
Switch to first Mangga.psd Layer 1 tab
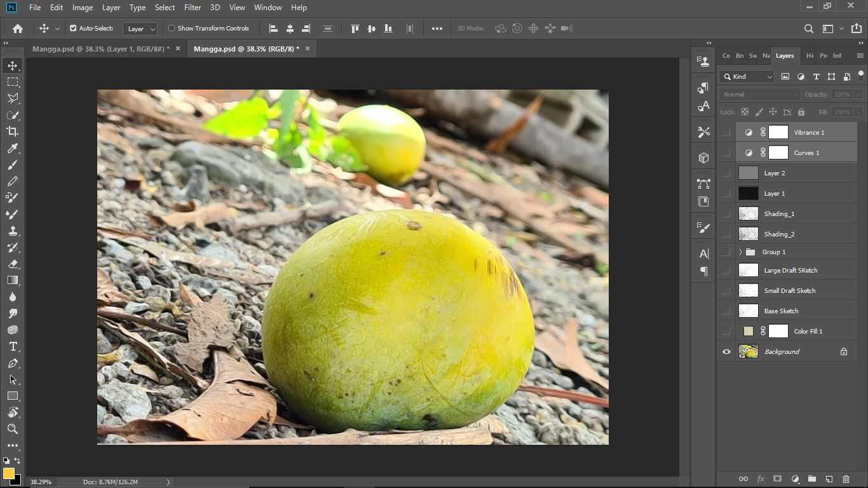coord(102,49)
